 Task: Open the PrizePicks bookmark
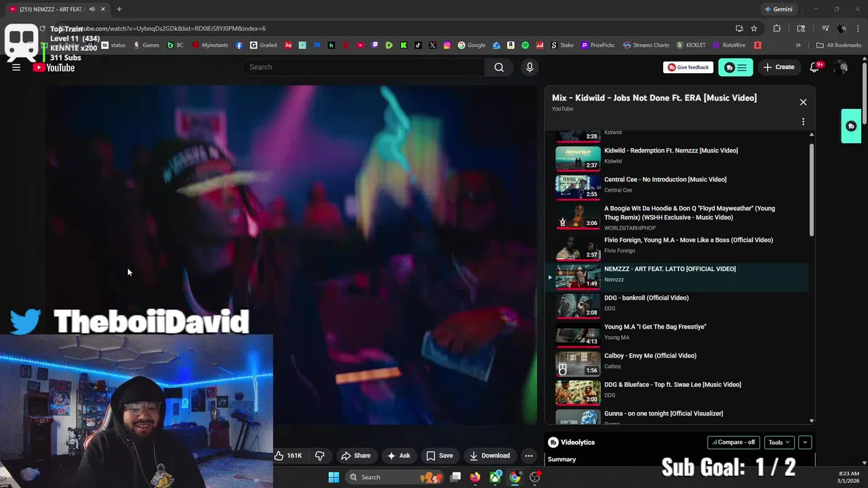coord(597,45)
